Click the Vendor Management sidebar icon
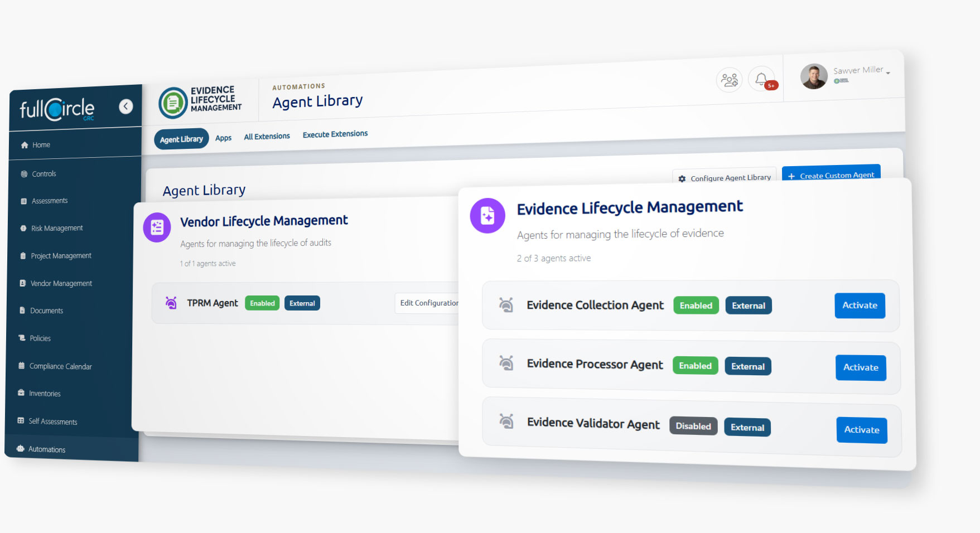The height and width of the screenshot is (533, 980). (x=23, y=283)
